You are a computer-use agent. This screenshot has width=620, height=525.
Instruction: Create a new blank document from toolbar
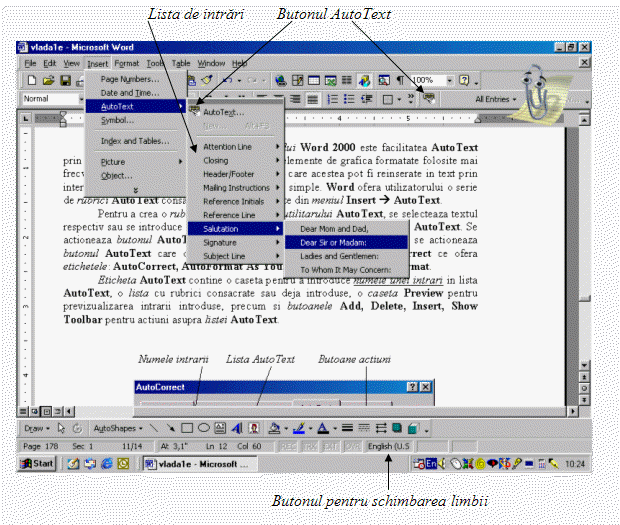(32, 81)
